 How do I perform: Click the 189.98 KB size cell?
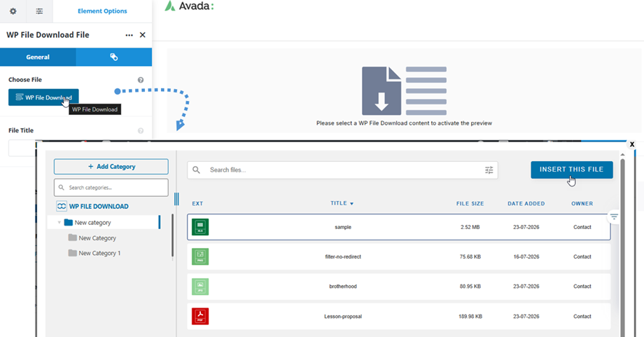470,317
